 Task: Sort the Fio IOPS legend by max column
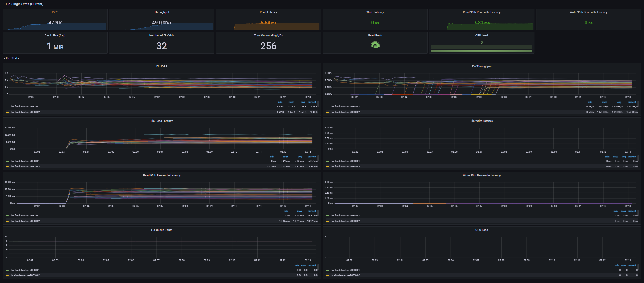pos(291,102)
